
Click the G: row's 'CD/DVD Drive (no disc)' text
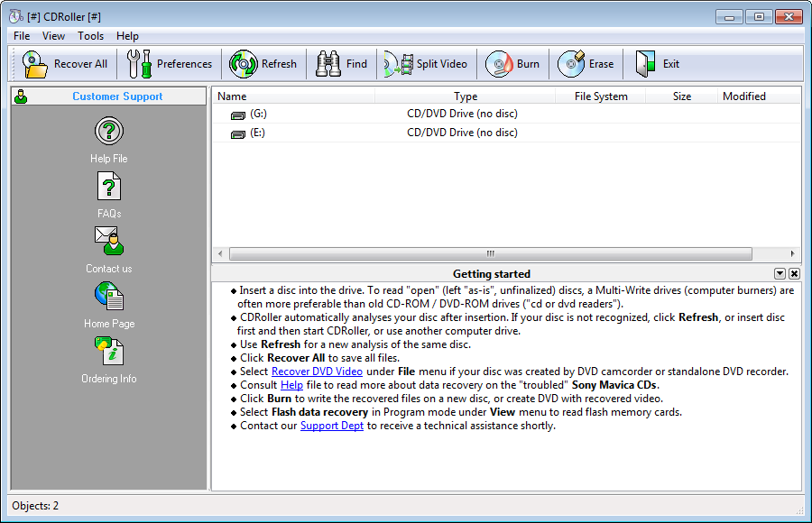[x=462, y=114]
